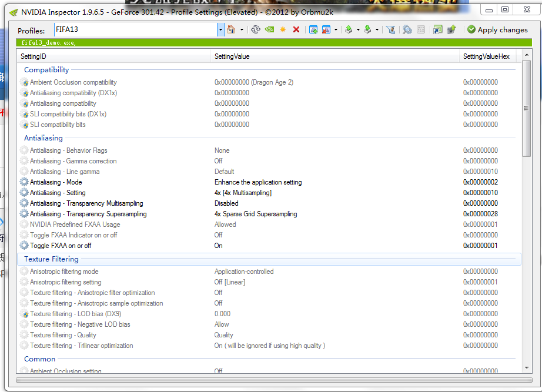Select the Antialiasing compatibility (DX1x) setting name
This screenshot has height=392, width=542.
(73, 93)
